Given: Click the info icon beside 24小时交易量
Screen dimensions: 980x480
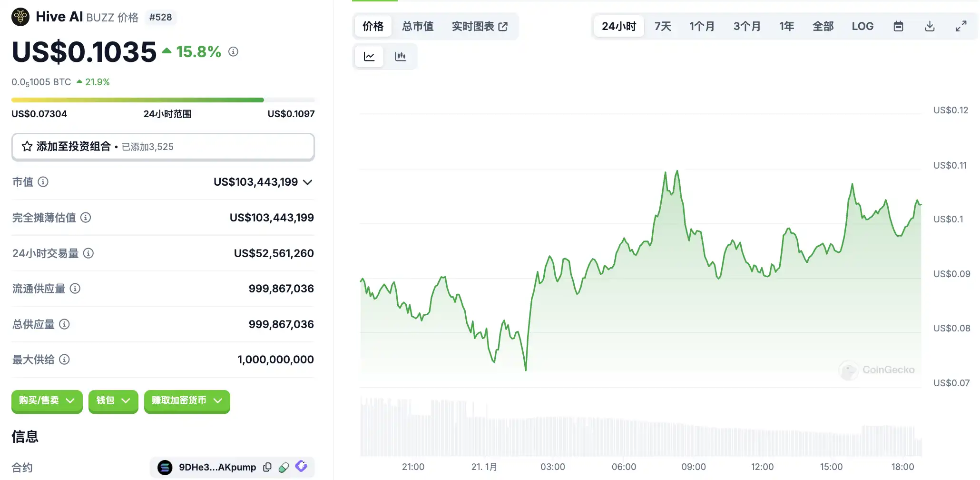Looking at the screenshot, I should point(88,253).
